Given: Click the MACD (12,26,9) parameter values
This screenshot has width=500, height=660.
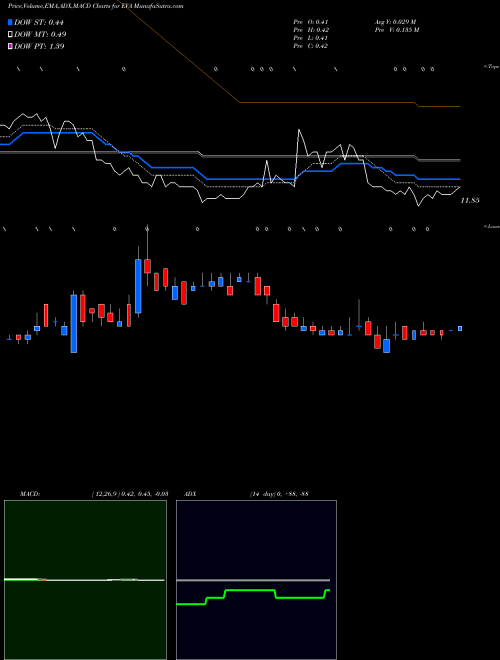Looking at the screenshot, I should pyautogui.click(x=130, y=494).
